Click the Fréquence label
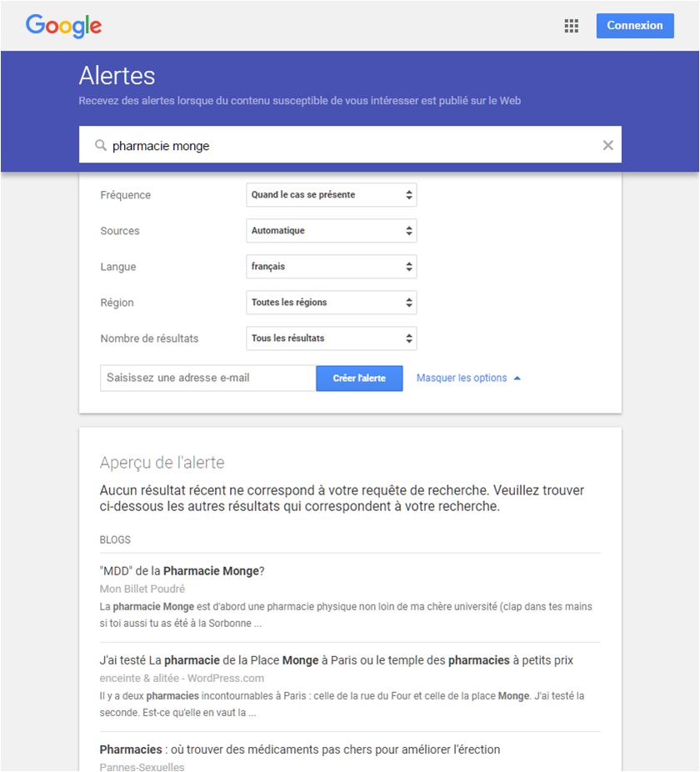 [126, 195]
